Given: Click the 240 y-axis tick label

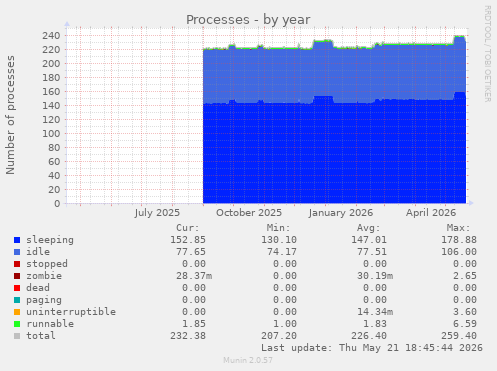Looking at the screenshot, I should (51, 36).
